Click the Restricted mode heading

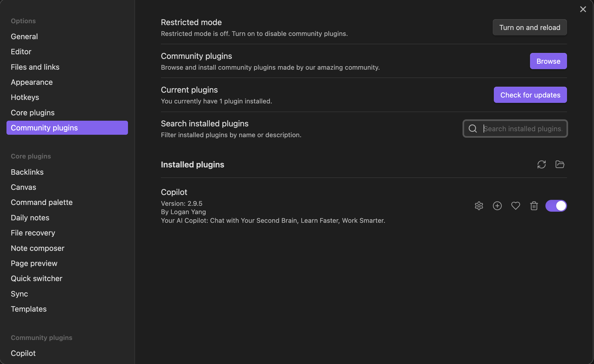[191, 22]
